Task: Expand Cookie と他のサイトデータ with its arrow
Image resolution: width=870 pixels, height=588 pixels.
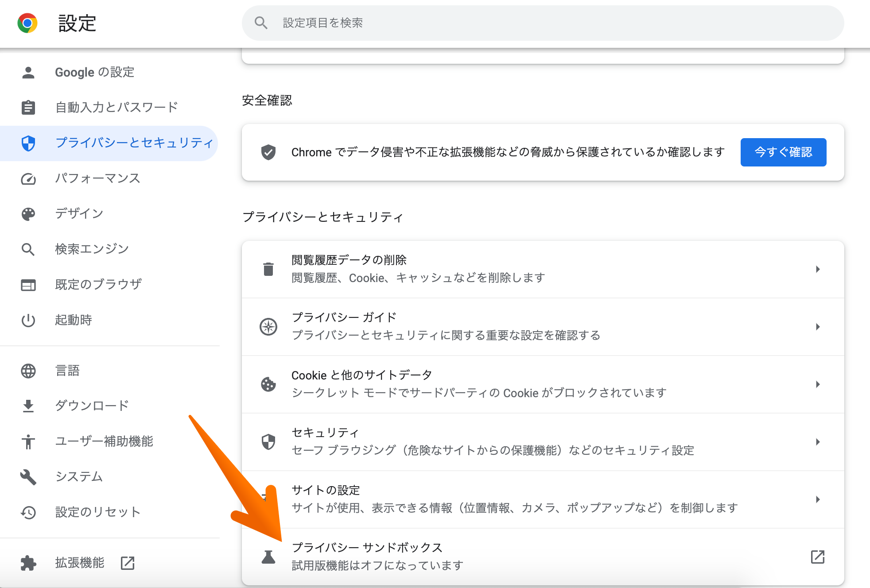Action: point(818,384)
